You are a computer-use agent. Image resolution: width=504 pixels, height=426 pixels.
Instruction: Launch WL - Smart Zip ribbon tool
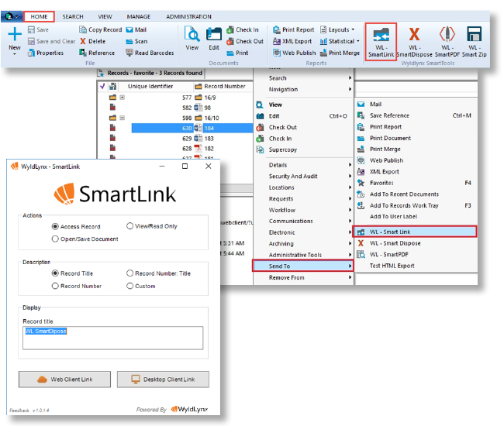(474, 42)
